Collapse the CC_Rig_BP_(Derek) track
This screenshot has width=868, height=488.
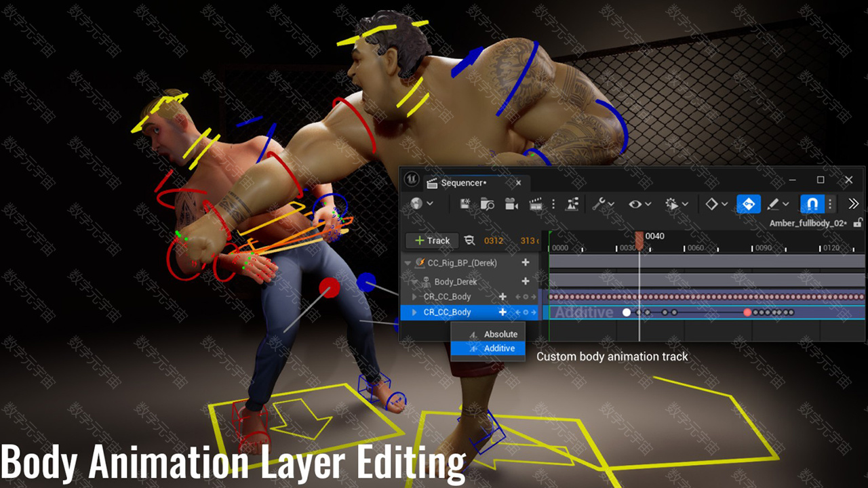408,263
